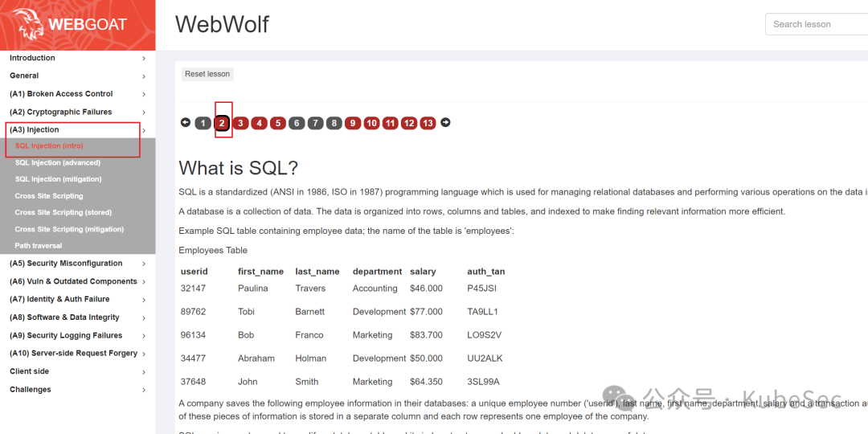The height and width of the screenshot is (434, 868).
Task: Click chevron beside (A1) Broken Access Control
Action: point(144,95)
